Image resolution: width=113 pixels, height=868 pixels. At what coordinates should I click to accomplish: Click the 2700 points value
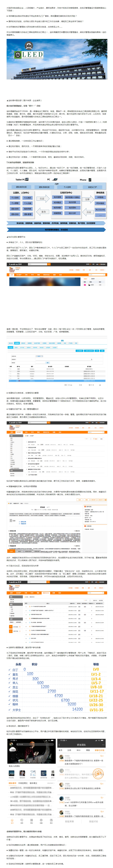point(52,691)
